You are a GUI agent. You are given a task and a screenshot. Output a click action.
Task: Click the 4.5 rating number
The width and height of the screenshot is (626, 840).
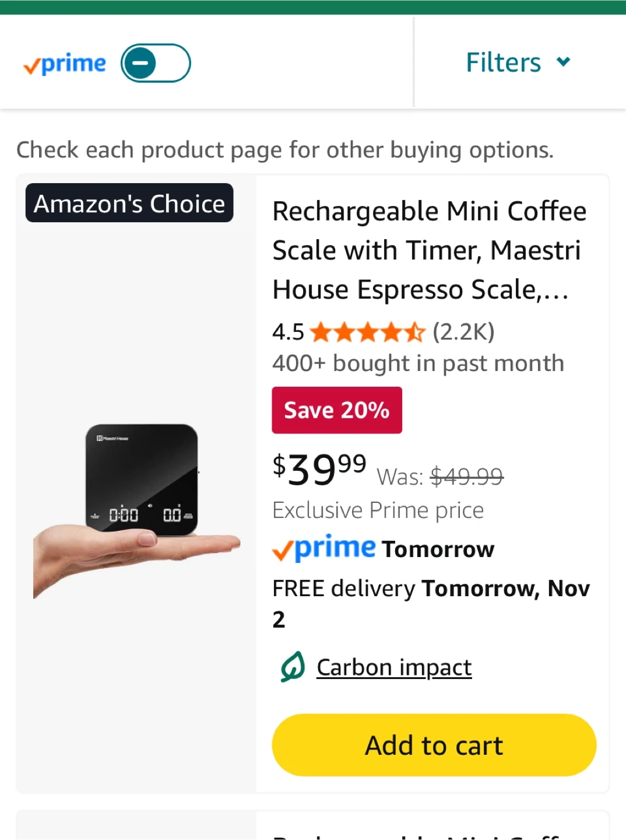tap(288, 332)
